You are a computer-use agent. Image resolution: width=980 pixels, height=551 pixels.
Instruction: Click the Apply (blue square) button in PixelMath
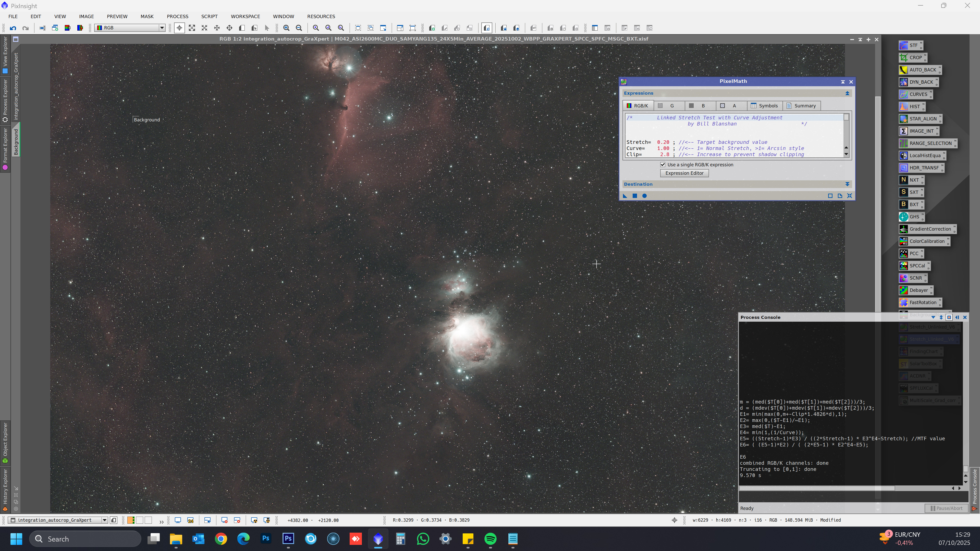634,196
